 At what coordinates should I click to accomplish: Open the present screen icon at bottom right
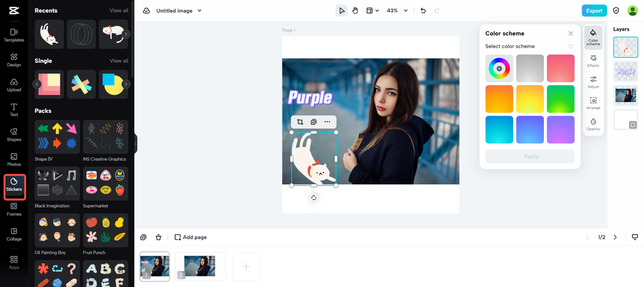pyautogui.click(x=635, y=237)
